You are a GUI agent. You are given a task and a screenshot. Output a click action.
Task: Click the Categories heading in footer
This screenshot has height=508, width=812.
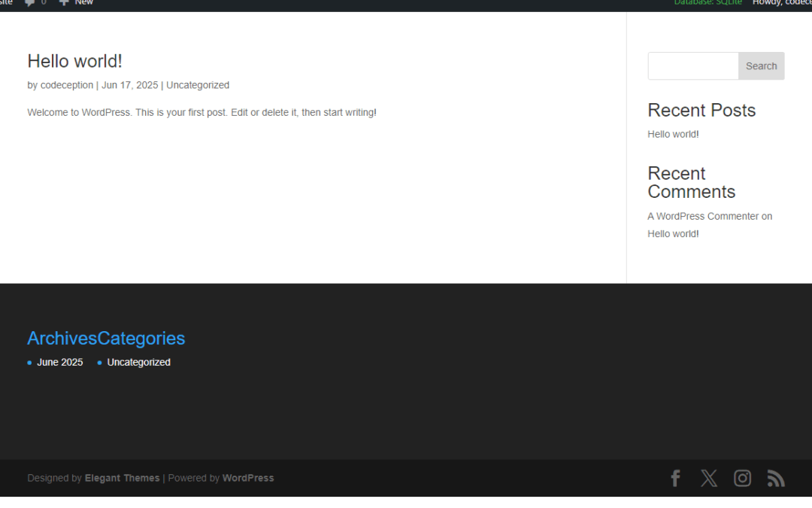[x=141, y=339]
